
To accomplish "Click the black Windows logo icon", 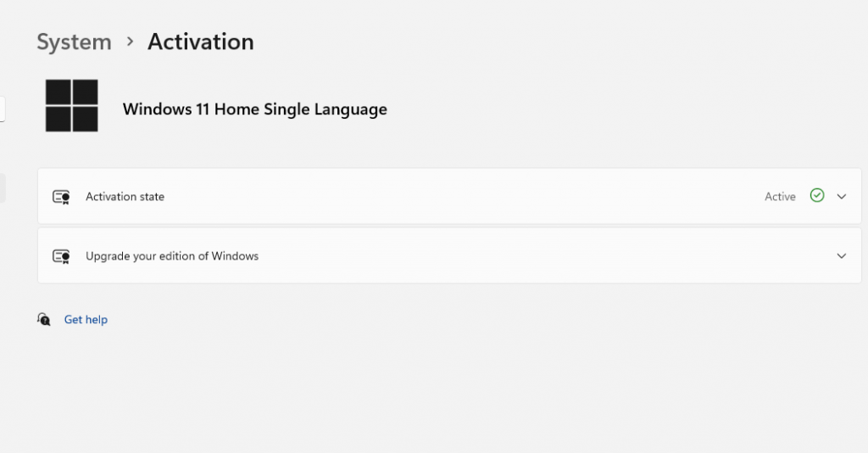I will coord(71,105).
